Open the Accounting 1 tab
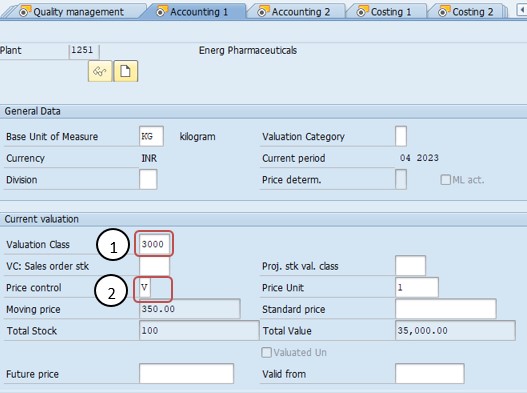Screen dimensions: 527x393 (195, 12)
